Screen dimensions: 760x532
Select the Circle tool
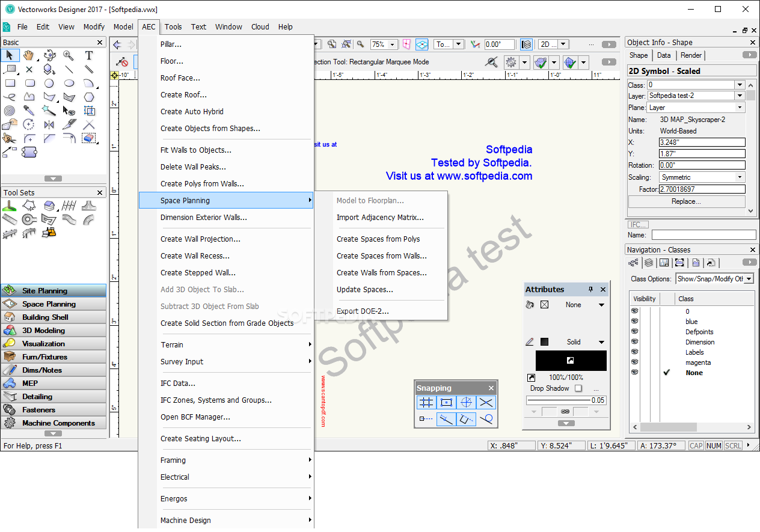(49, 83)
